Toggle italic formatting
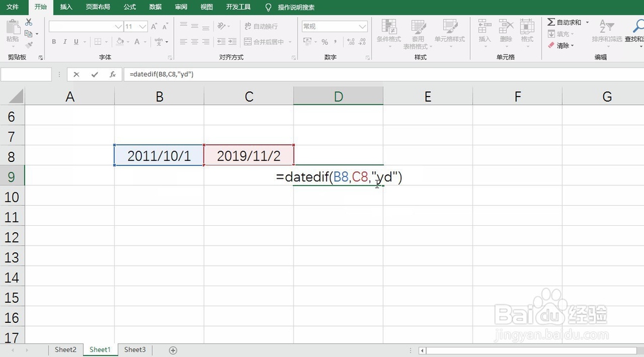Viewport: 644px width, 357px height. click(65, 41)
